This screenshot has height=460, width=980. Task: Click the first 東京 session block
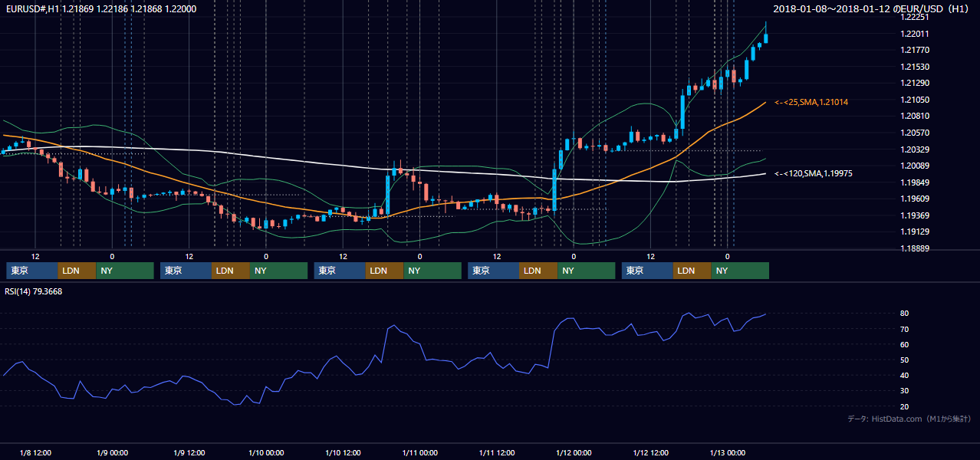(31, 271)
